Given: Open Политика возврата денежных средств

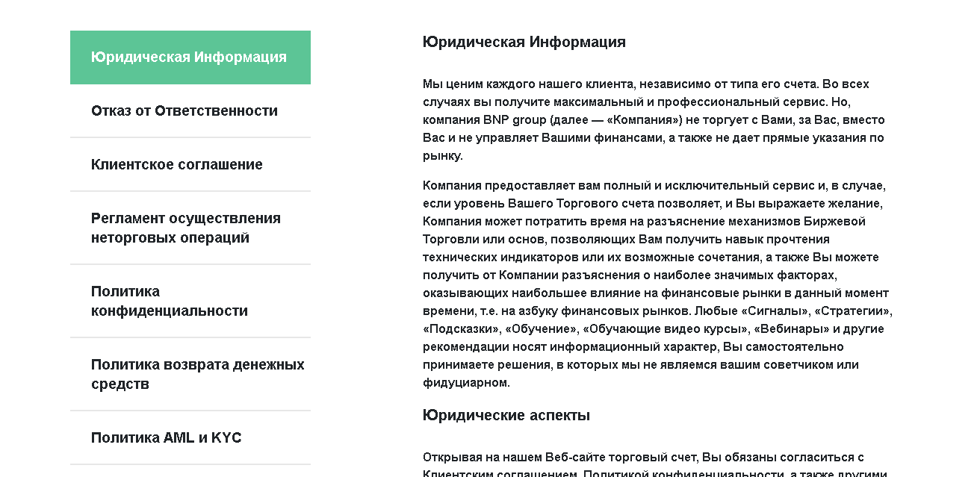Looking at the screenshot, I should 197,375.
